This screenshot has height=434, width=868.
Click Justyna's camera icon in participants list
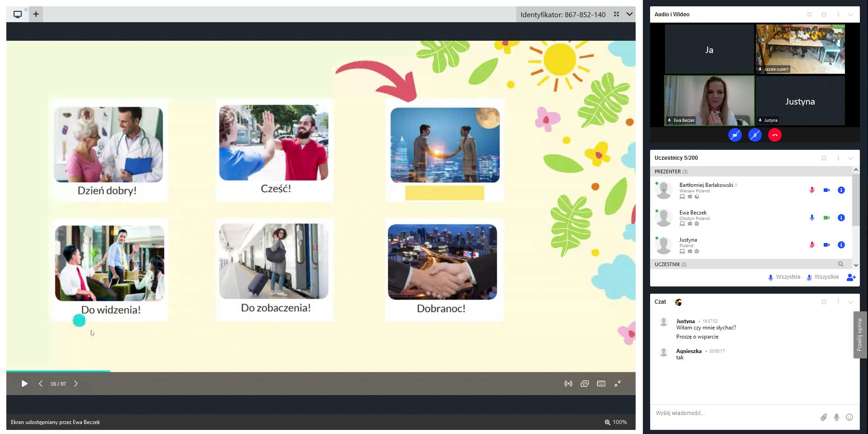pyautogui.click(x=826, y=245)
